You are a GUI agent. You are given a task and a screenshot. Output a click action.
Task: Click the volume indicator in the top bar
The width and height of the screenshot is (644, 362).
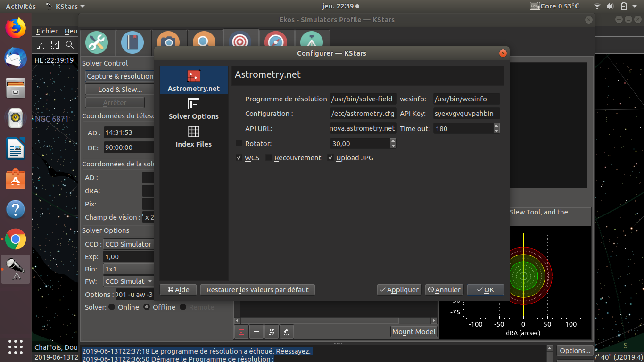point(610,7)
